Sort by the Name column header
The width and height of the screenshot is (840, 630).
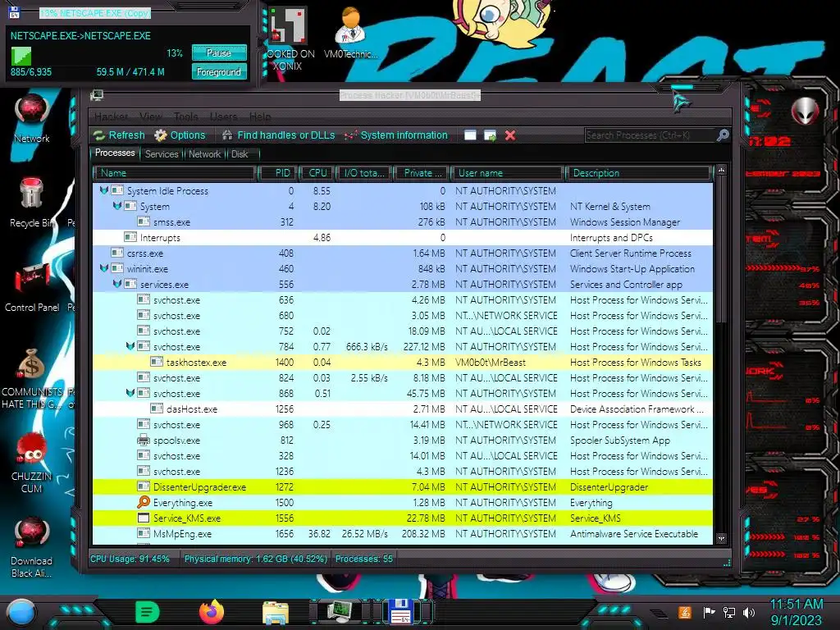tap(175, 173)
